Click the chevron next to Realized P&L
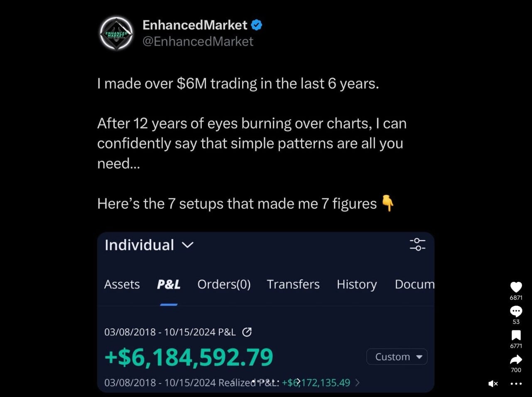The width and height of the screenshot is (532, 397). point(358,382)
